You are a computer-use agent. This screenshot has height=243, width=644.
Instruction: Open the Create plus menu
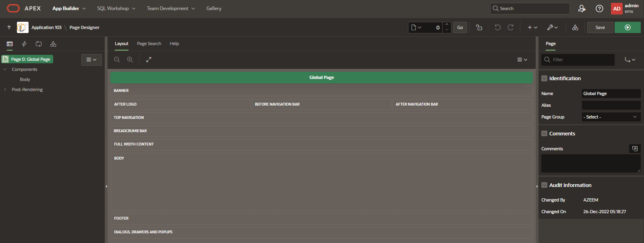(532, 27)
